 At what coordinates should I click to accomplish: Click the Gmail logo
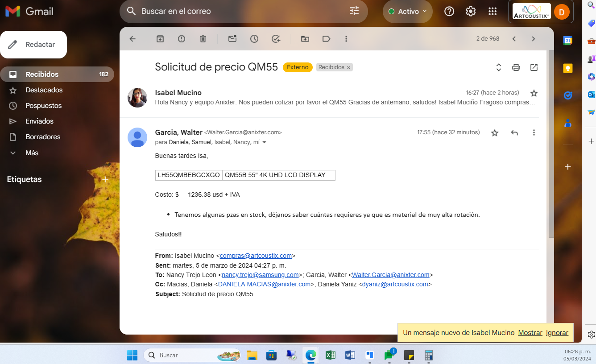[x=29, y=11]
